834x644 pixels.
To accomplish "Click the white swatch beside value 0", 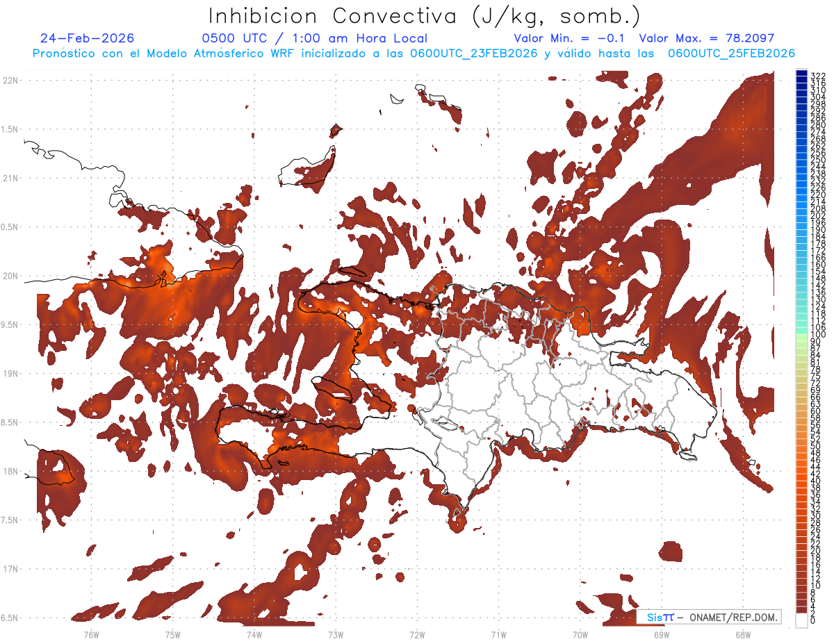I will (801, 620).
